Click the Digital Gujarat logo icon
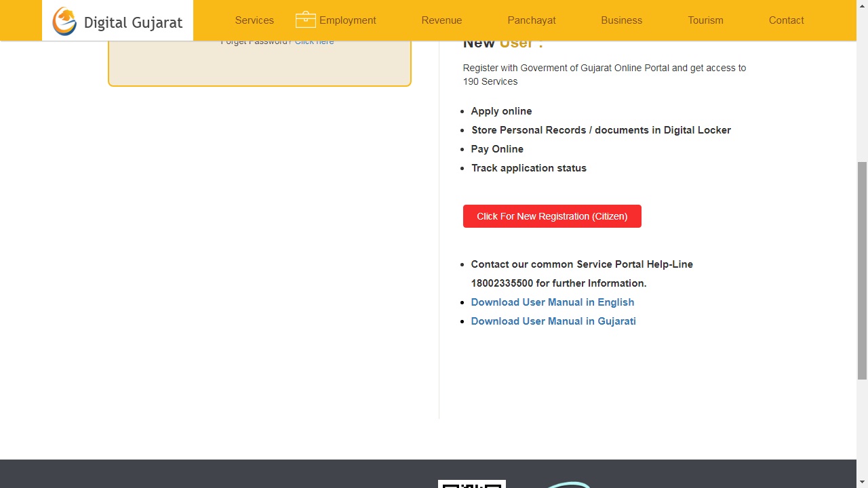Screen dimensions: 868x488 [64, 21]
